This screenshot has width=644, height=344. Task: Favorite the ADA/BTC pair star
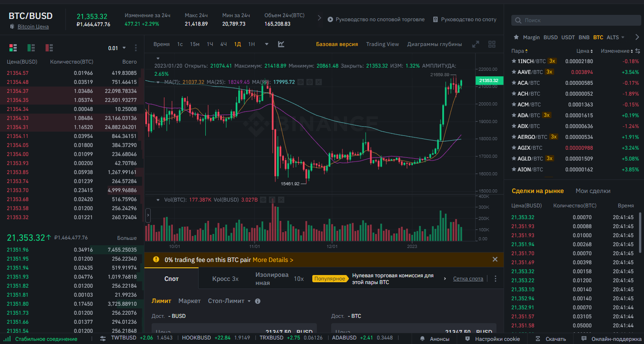(x=514, y=115)
